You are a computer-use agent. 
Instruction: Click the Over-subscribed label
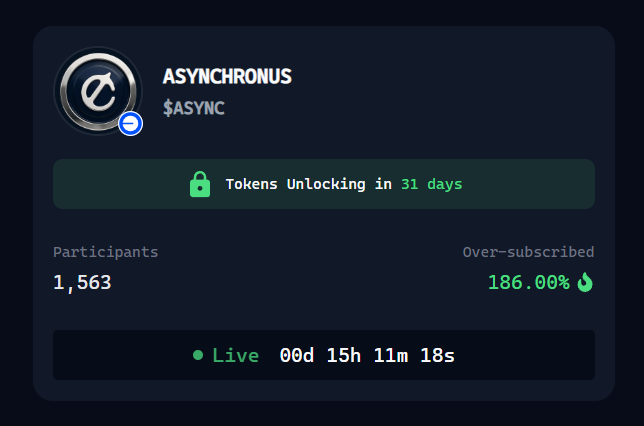(x=529, y=252)
